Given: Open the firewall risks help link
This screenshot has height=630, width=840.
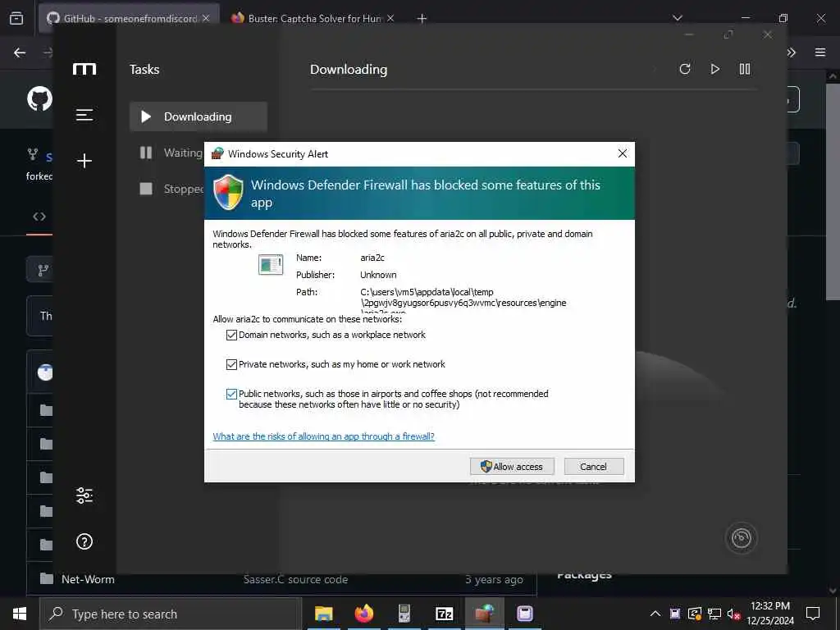Looking at the screenshot, I should 323,436.
